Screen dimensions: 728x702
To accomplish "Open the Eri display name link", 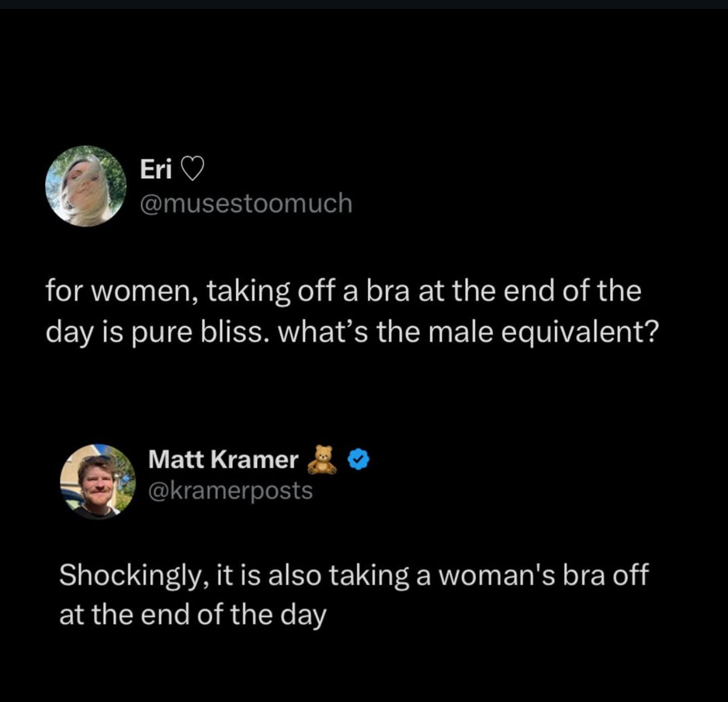I will (156, 169).
